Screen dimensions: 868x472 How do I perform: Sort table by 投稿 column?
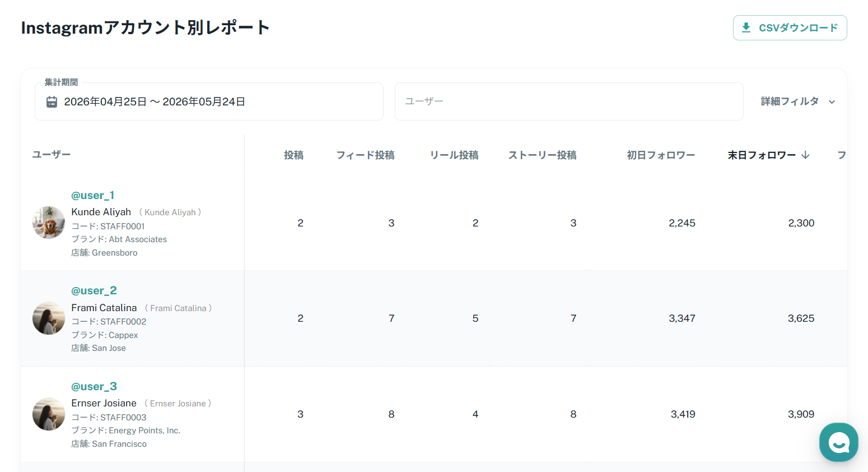point(293,155)
